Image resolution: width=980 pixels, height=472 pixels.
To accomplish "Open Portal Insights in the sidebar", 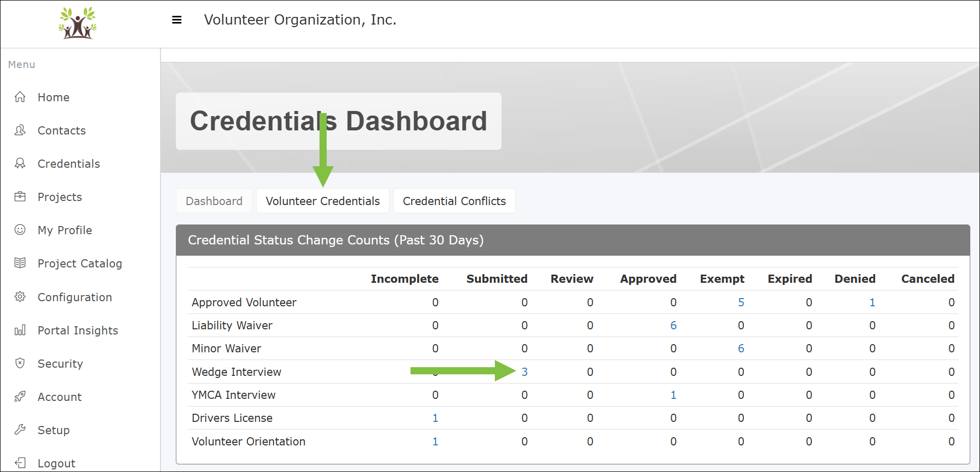I will coord(78,330).
